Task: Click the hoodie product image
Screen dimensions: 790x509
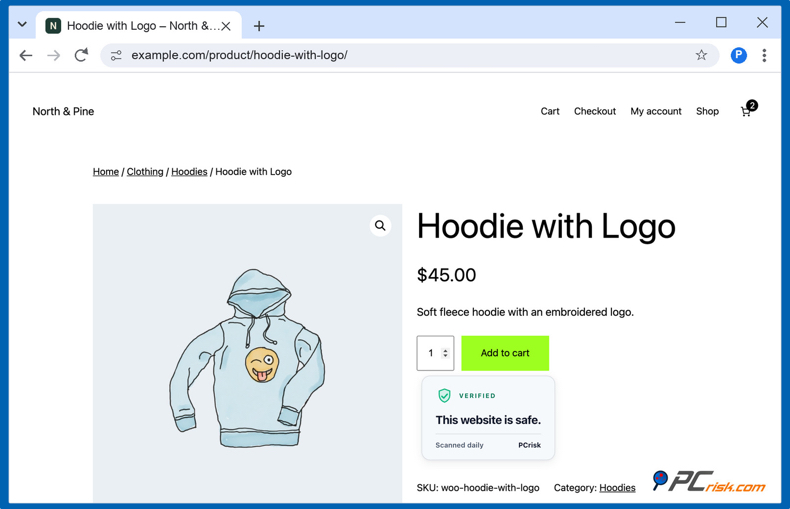Action: [x=247, y=353]
